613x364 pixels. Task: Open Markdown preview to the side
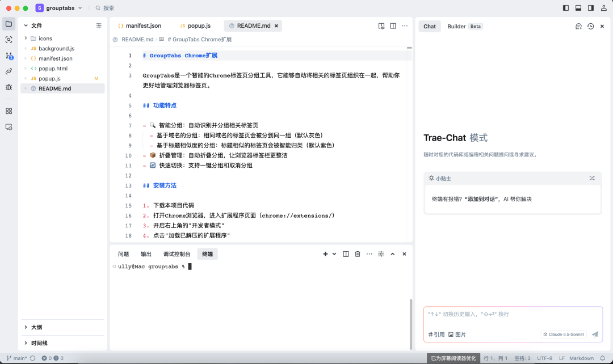click(x=381, y=26)
